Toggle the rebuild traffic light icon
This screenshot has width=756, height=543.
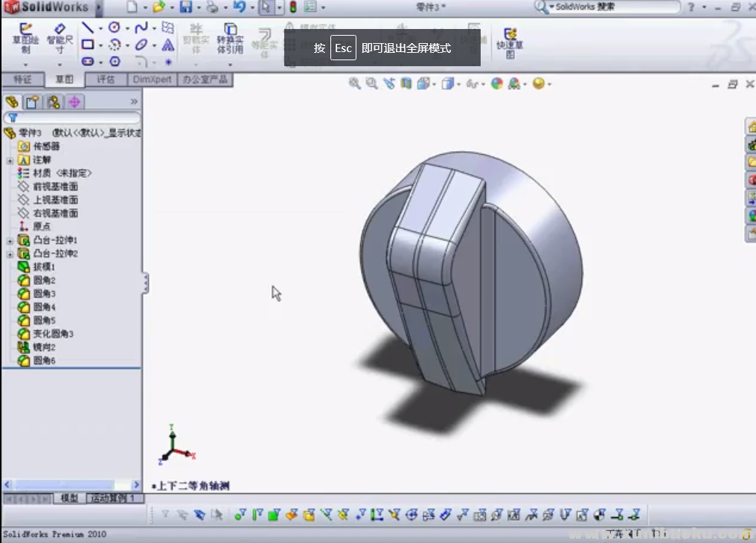(292, 7)
